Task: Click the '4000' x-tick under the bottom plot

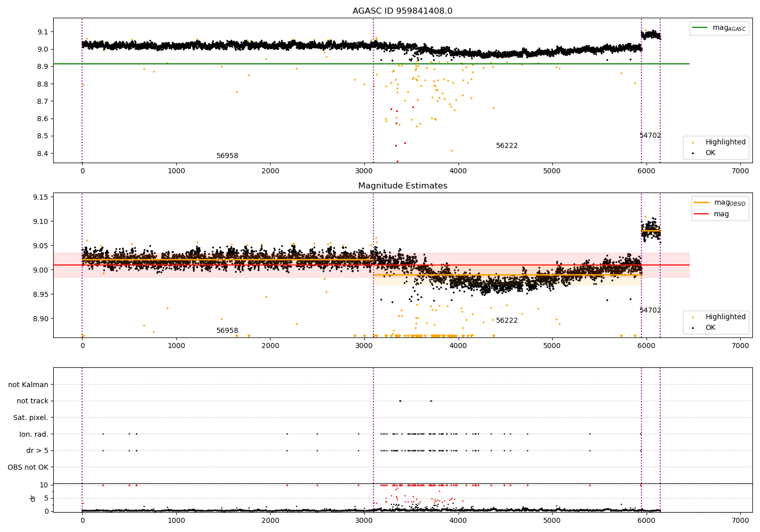Action: pos(458,521)
